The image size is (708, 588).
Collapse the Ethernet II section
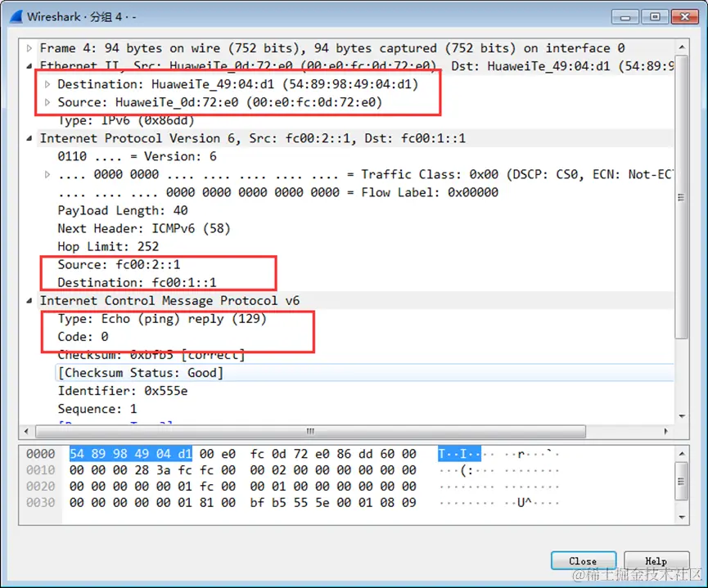tap(29, 66)
